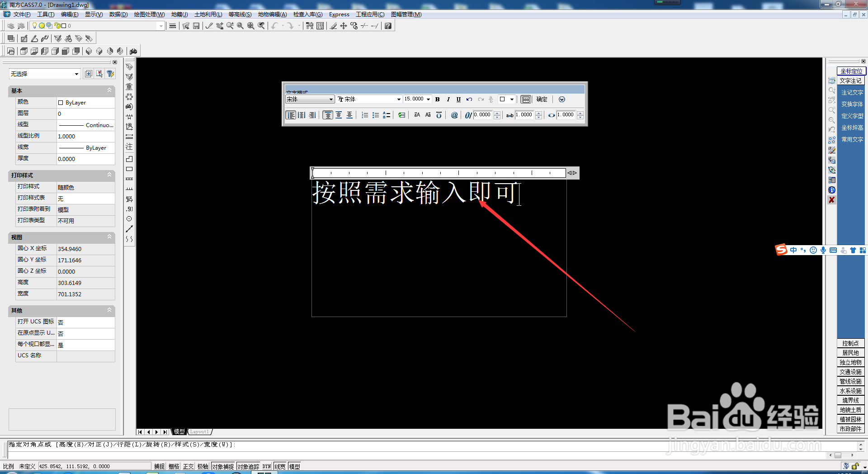The height and width of the screenshot is (474, 868).
Task: Click the blue info icon on right palette
Action: [831, 190]
